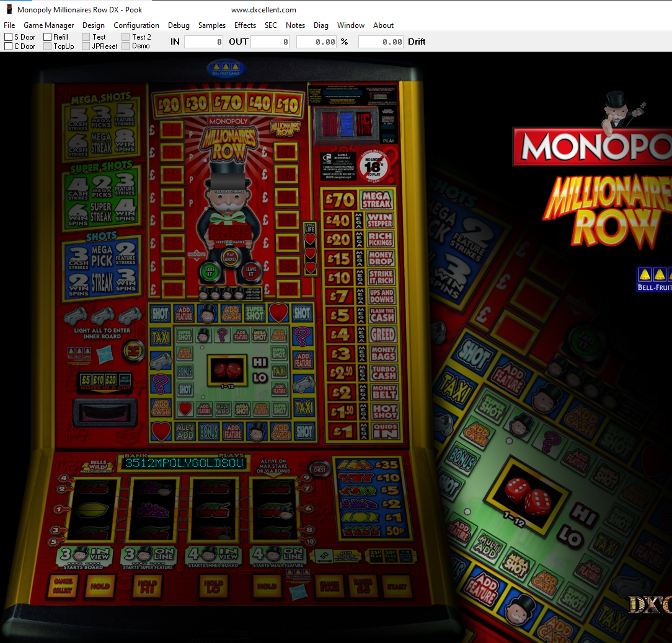Click the Mega Streak feature tile

(377, 200)
